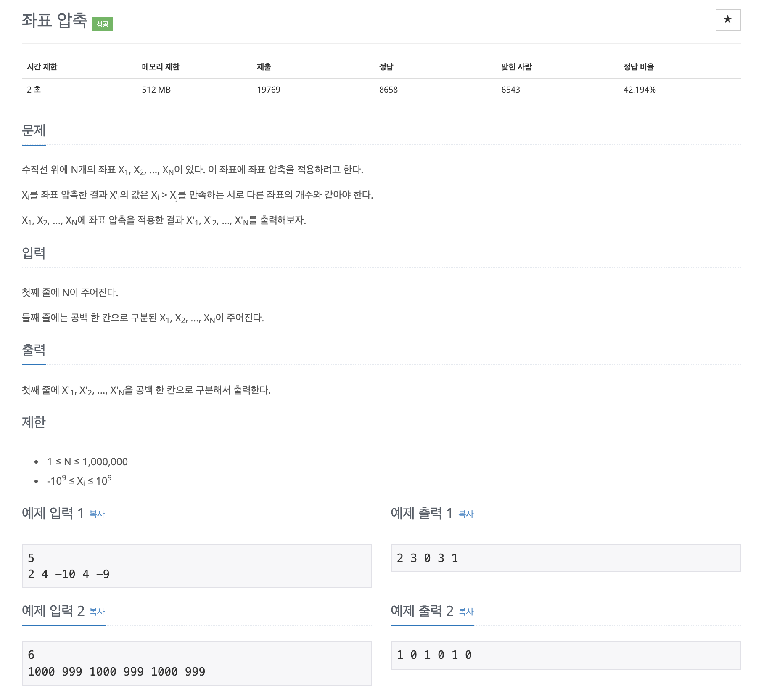This screenshot has width=777, height=700.
Task: Click the sample input 1 code box
Action: coord(197,566)
